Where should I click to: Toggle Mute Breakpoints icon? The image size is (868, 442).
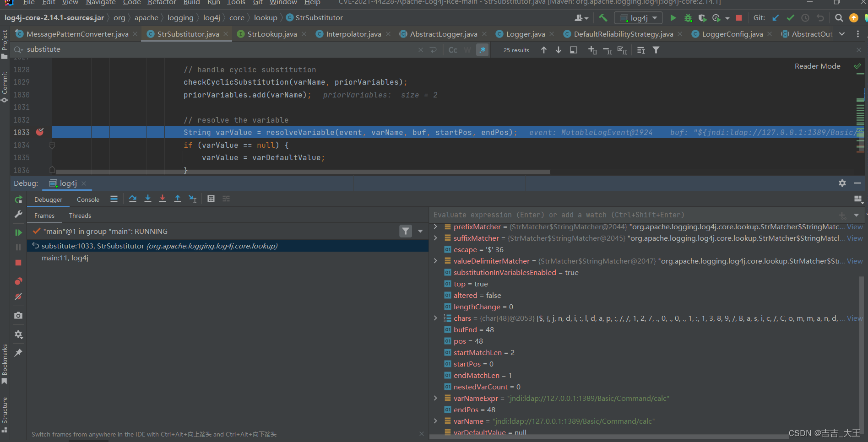click(18, 296)
